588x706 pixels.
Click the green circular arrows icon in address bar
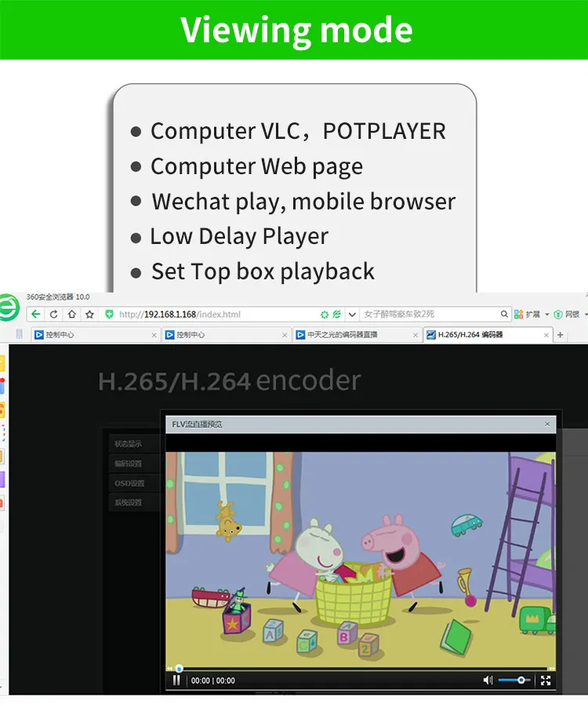coord(325,315)
